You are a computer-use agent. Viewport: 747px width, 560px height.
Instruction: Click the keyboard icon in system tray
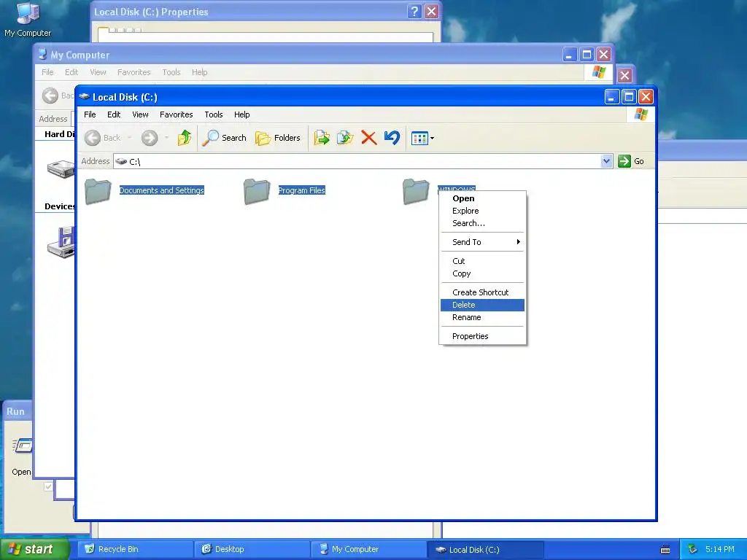(x=665, y=550)
